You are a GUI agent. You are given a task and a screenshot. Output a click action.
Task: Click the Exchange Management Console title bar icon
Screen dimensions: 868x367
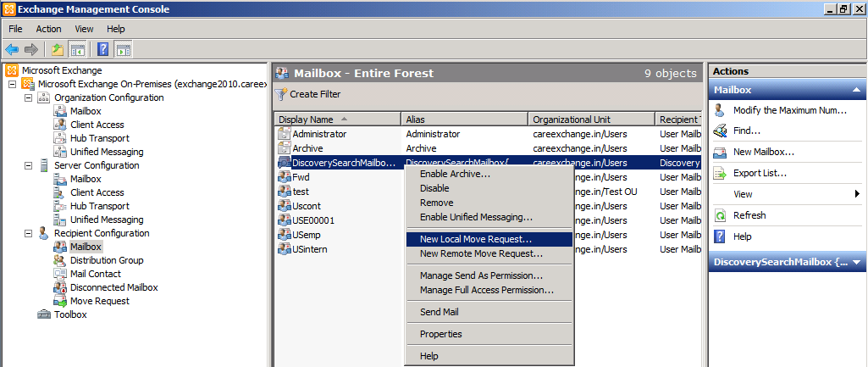(9, 9)
